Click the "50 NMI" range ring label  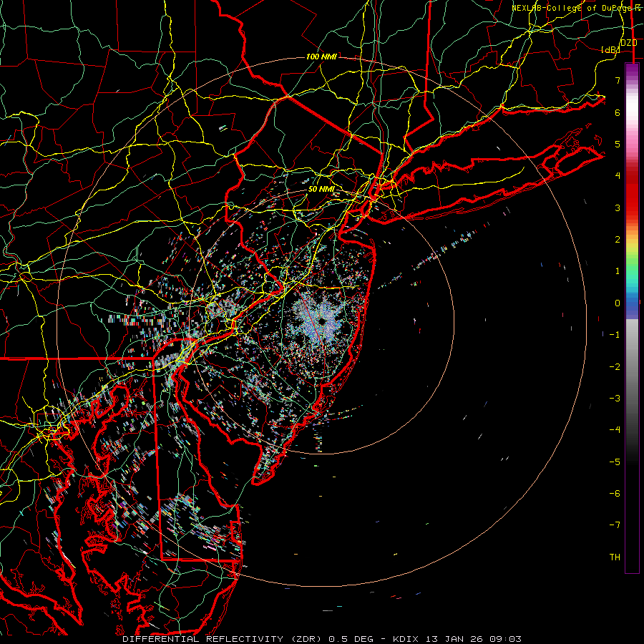coord(321,189)
